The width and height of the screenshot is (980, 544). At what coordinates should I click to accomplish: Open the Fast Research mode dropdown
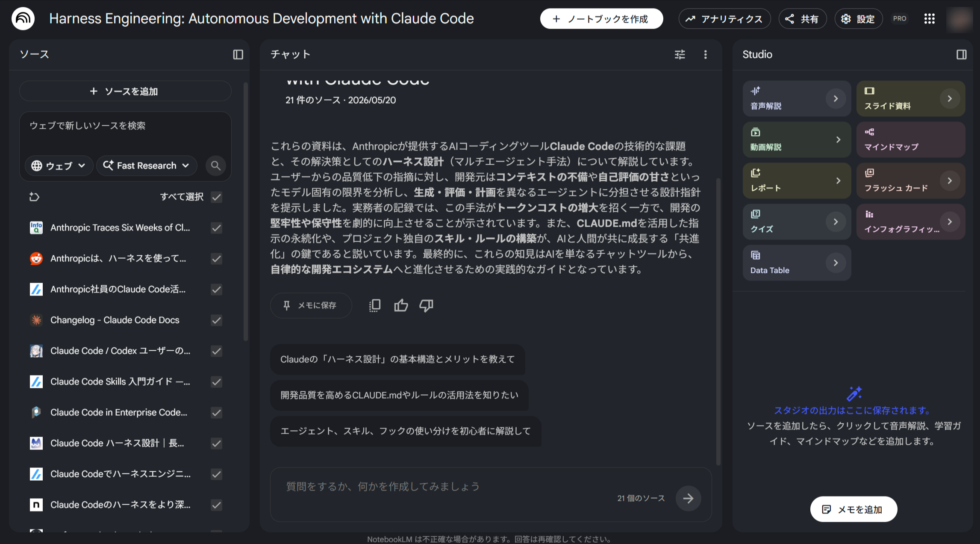[x=147, y=166]
